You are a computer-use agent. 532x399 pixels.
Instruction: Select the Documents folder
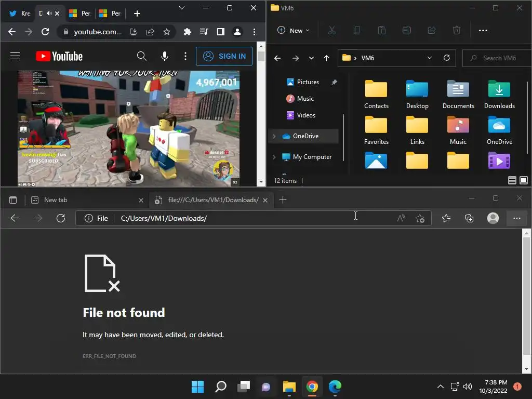(x=458, y=95)
